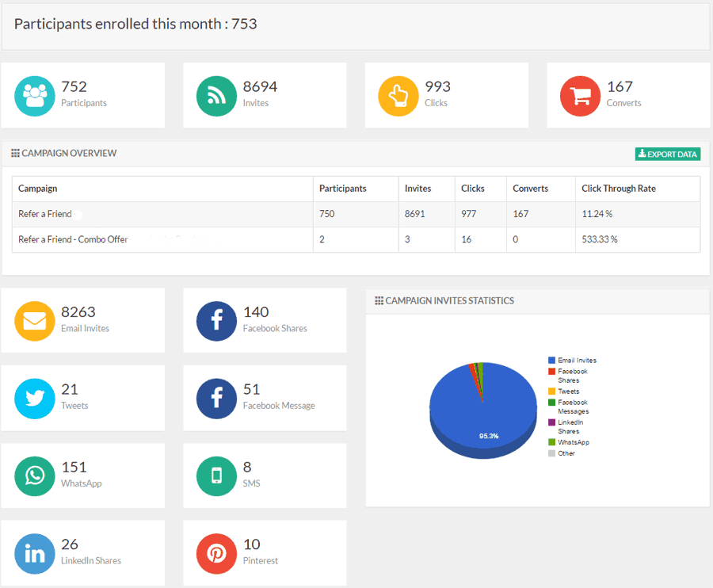
Task: Click the Email Invites envelope icon
Action: [35, 321]
